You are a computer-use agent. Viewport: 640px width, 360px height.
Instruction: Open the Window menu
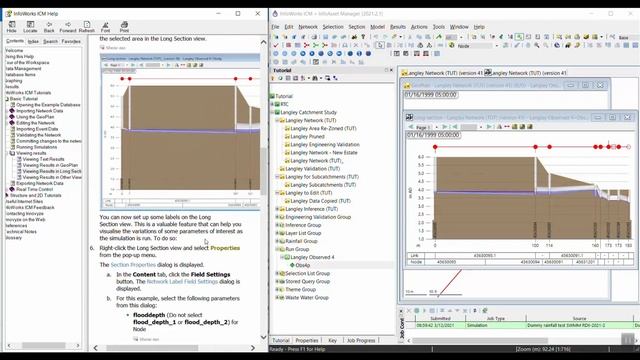point(459,27)
